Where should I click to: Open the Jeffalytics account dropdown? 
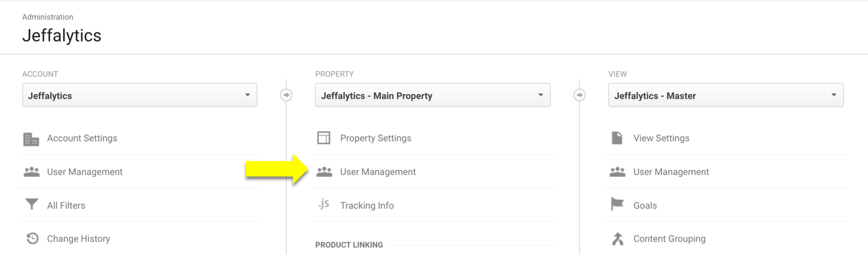[139, 95]
